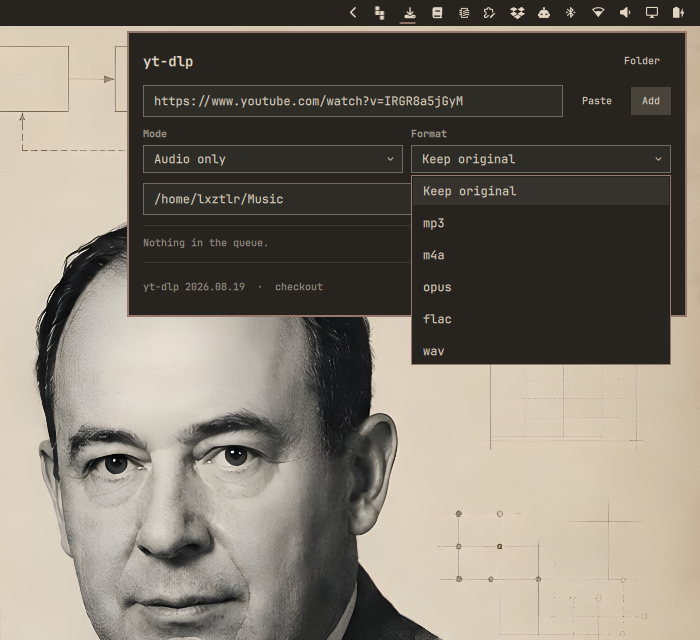Viewport: 700px width, 640px height.
Task: Pick wav format option
Action: click(541, 351)
